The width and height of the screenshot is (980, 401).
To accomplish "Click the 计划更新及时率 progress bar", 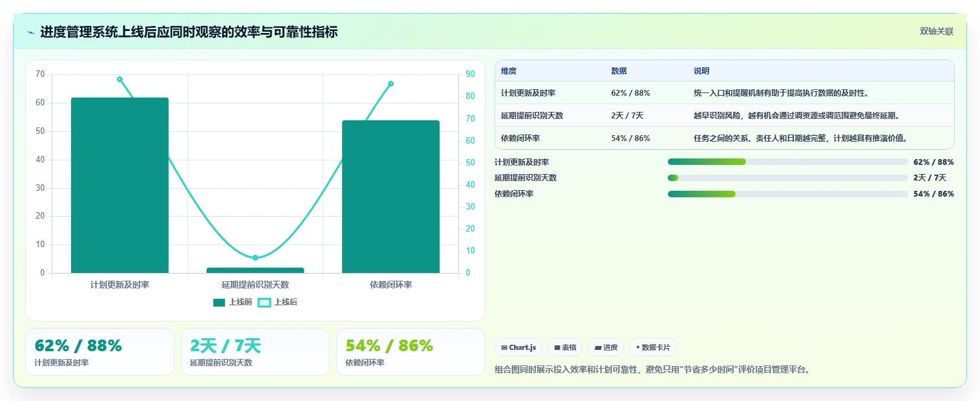I will click(x=787, y=162).
